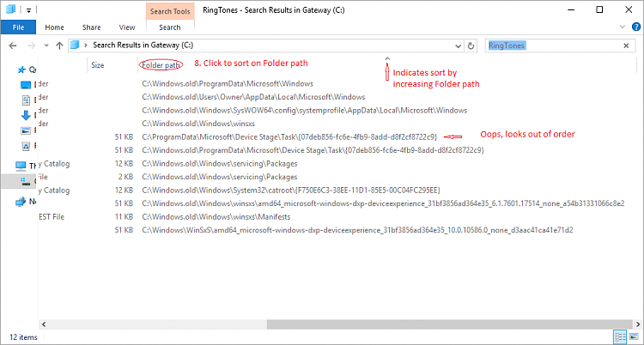644x345 pixels.
Task: Open the Quick Access Toolbar customize dropdown
Action: click(28, 10)
